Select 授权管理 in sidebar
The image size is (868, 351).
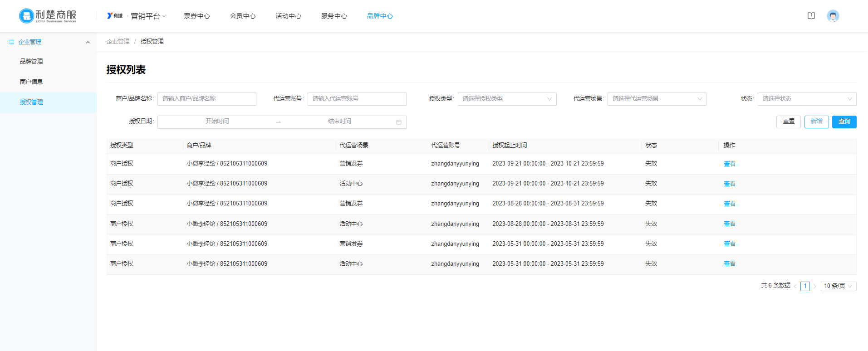pyautogui.click(x=48, y=102)
